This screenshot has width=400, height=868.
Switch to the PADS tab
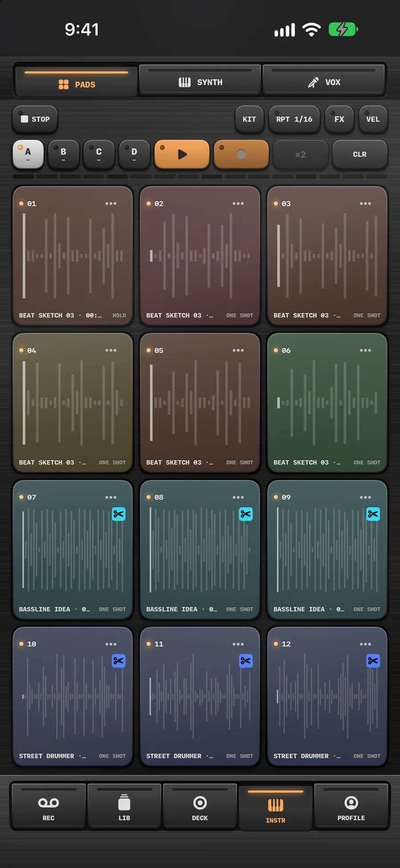(x=76, y=81)
